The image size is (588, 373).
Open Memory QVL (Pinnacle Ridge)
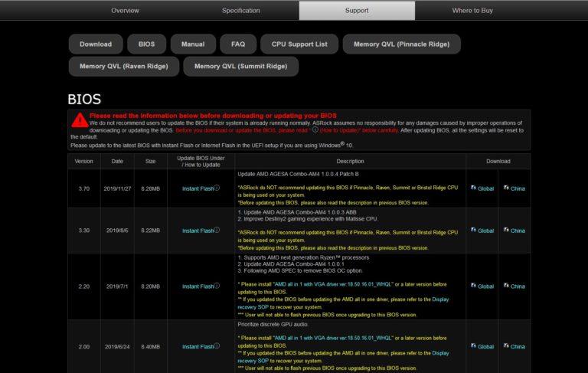point(402,44)
